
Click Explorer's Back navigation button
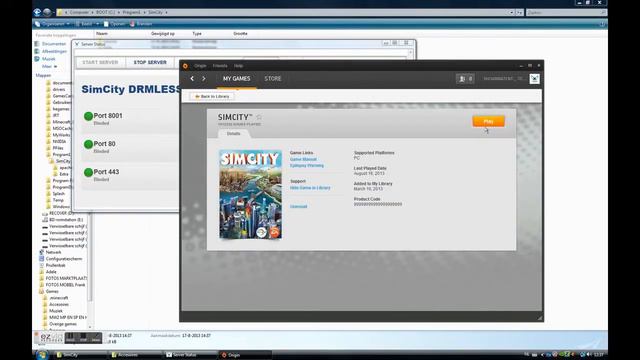click(38, 12)
